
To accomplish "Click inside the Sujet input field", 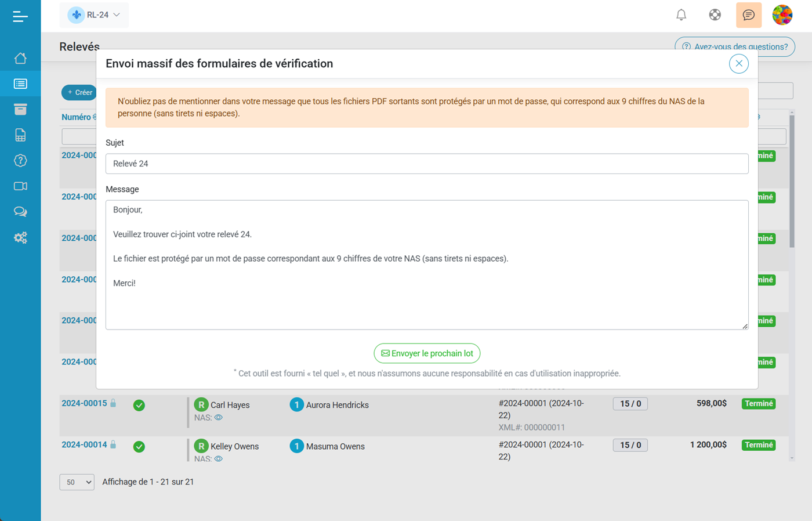I will (x=427, y=163).
